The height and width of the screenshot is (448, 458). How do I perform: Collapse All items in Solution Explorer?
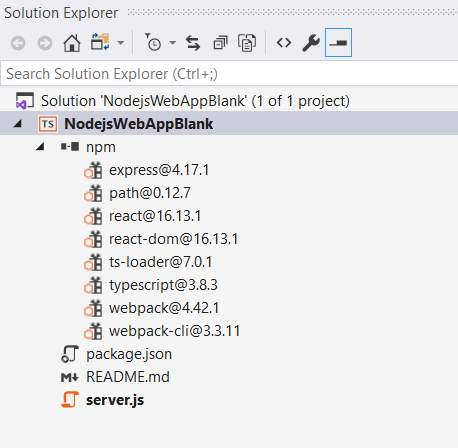pos(220,43)
